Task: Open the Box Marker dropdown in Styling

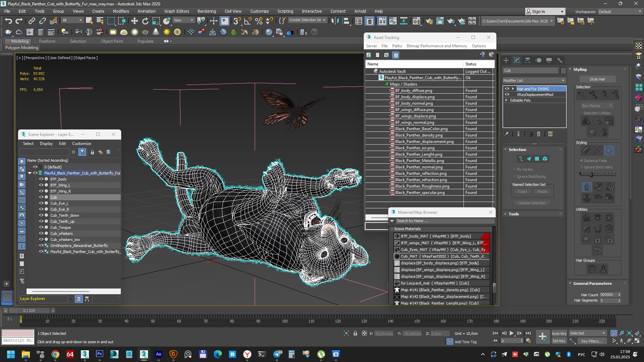Action: [x=597, y=106]
